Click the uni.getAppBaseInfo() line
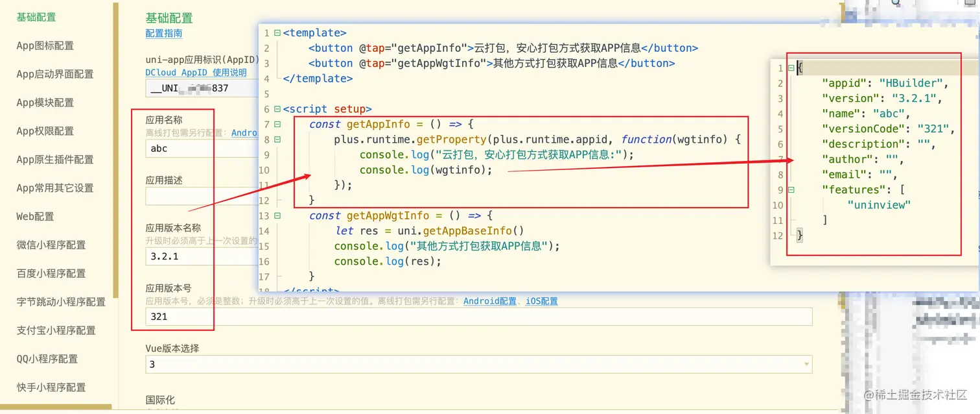The image size is (980, 414). (x=430, y=231)
